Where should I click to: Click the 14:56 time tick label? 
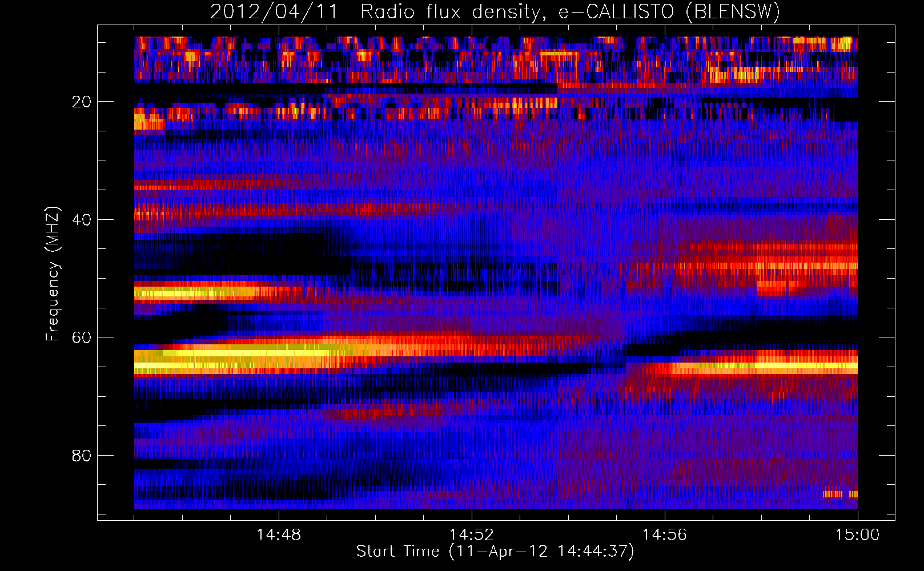[x=664, y=535]
